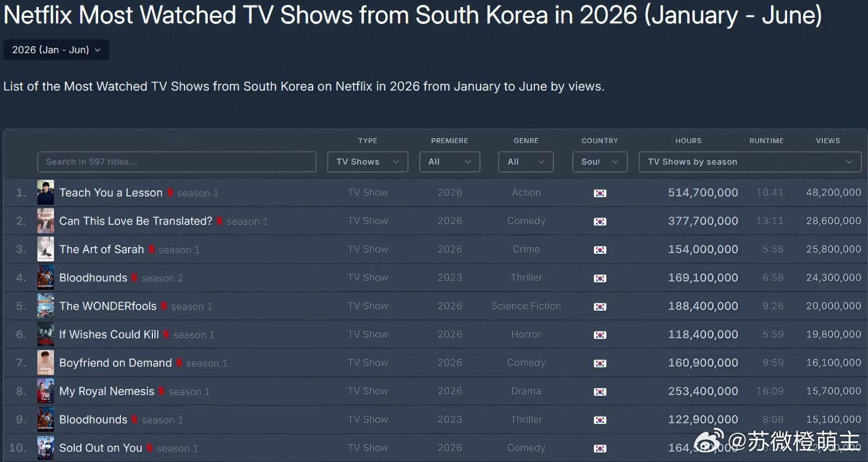868x462 pixels.
Task: Click the VIEWS column header
Action: [x=828, y=140]
